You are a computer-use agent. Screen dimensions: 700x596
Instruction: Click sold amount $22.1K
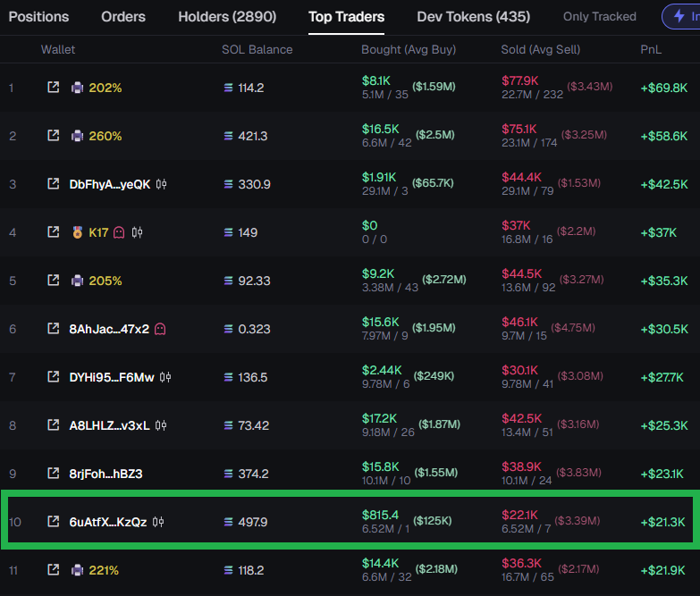519,515
